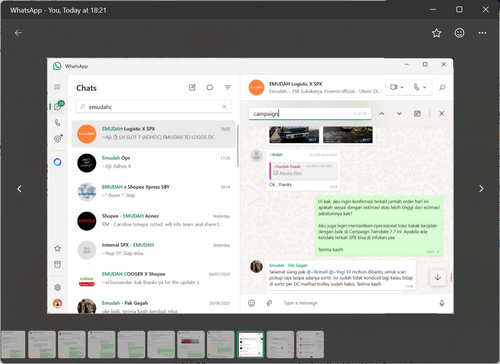The width and height of the screenshot is (500, 364).
Task: Click the magnifier search icon in chat header
Action: [x=442, y=88]
